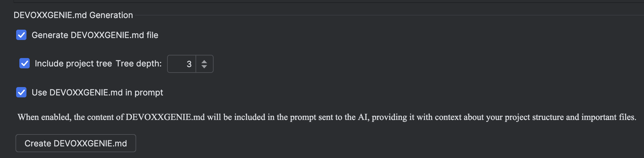This screenshot has width=644, height=158.
Task: Click the "Include project tree" label text
Action: tap(73, 64)
